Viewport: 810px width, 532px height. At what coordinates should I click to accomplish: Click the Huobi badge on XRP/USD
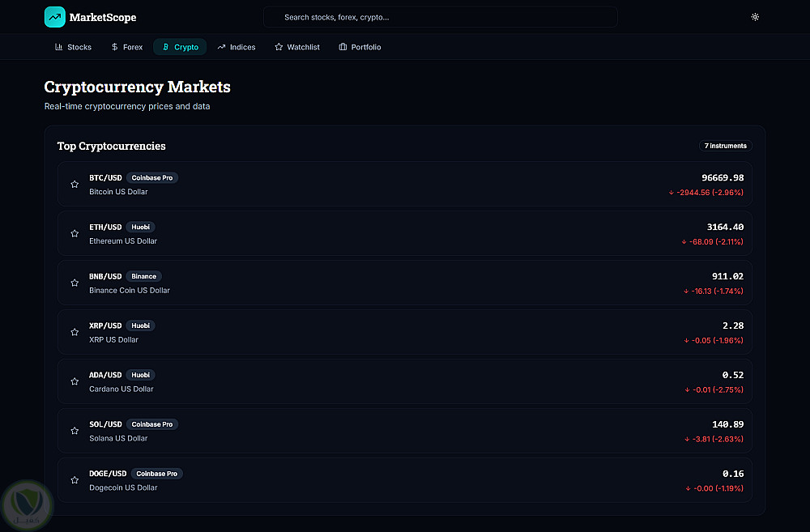(140, 326)
